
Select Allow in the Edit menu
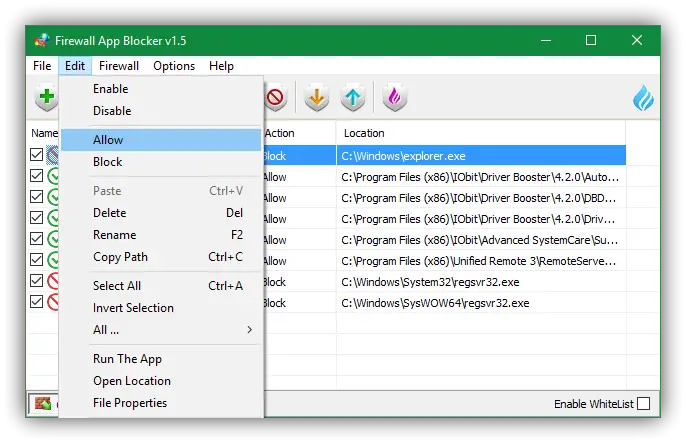coord(161,140)
